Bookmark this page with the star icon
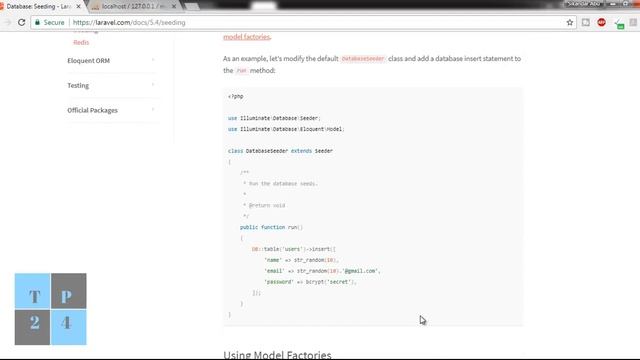Screen dimensions: 640x360 570,22
